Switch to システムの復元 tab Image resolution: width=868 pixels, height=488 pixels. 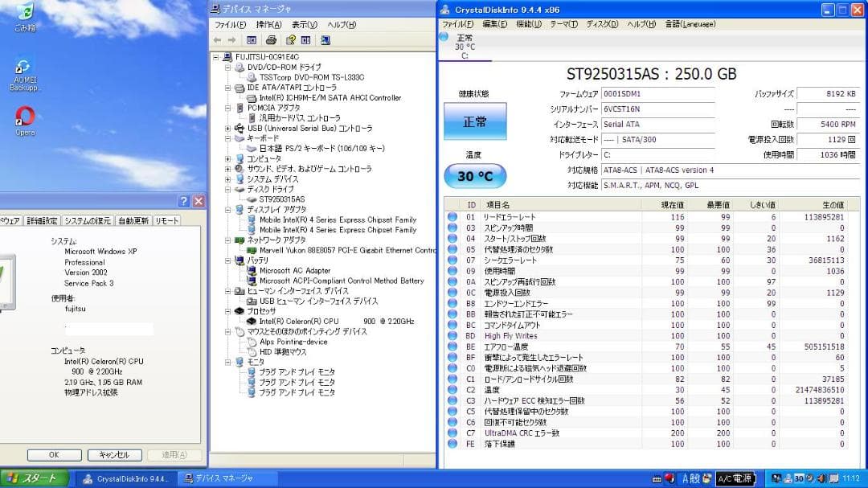click(88, 220)
